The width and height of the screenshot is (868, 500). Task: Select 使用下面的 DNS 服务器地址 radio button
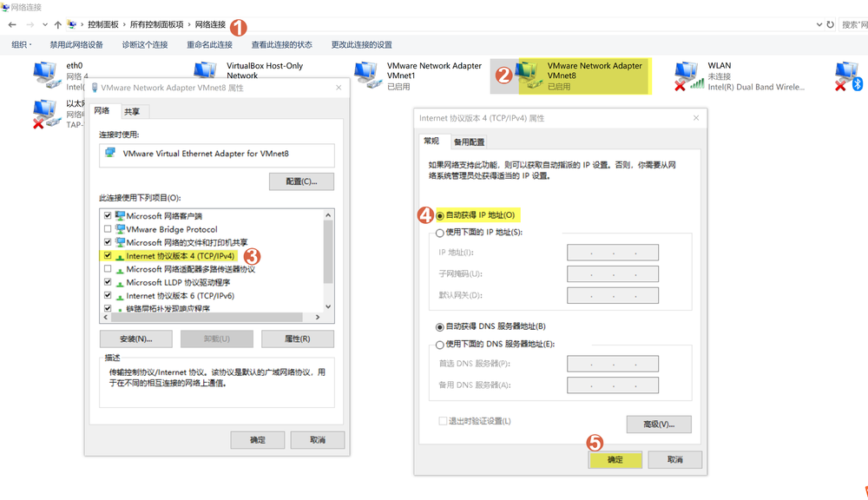tap(440, 345)
